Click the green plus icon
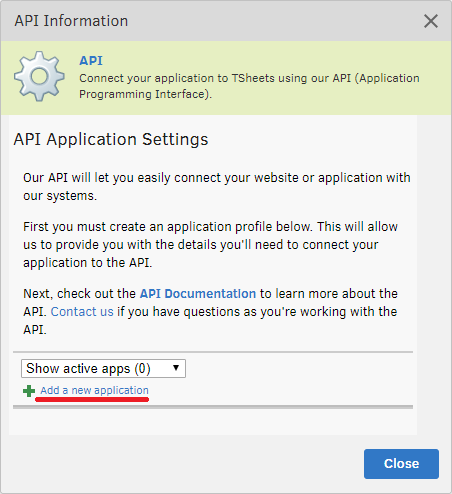The height and width of the screenshot is (494, 452). pyautogui.click(x=29, y=391)
